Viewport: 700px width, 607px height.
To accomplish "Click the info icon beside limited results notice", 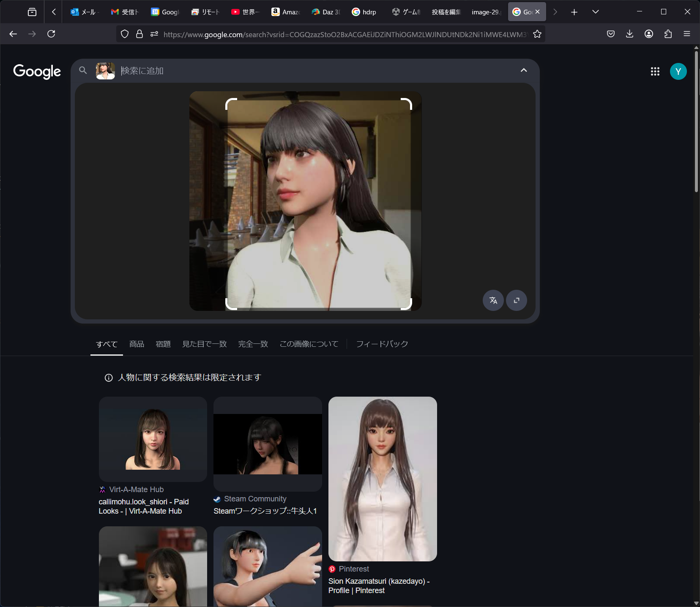I will (x=109, y=378).
